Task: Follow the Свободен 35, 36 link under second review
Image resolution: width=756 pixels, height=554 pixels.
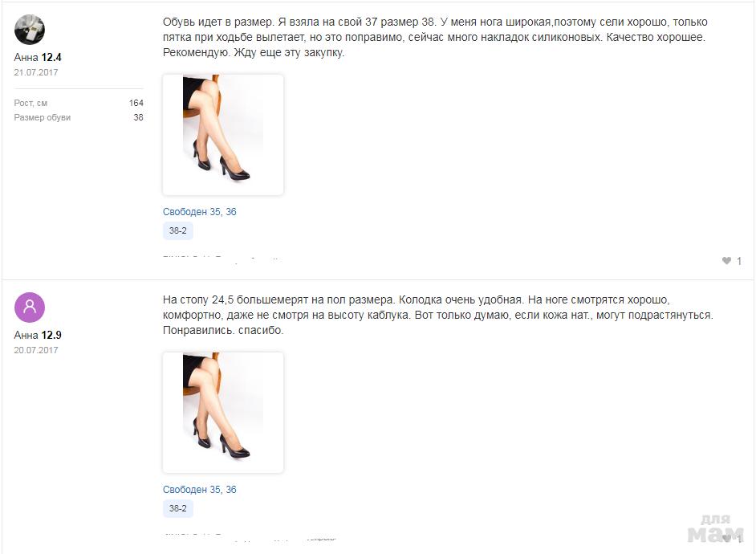Action: (x=200, y=490)
